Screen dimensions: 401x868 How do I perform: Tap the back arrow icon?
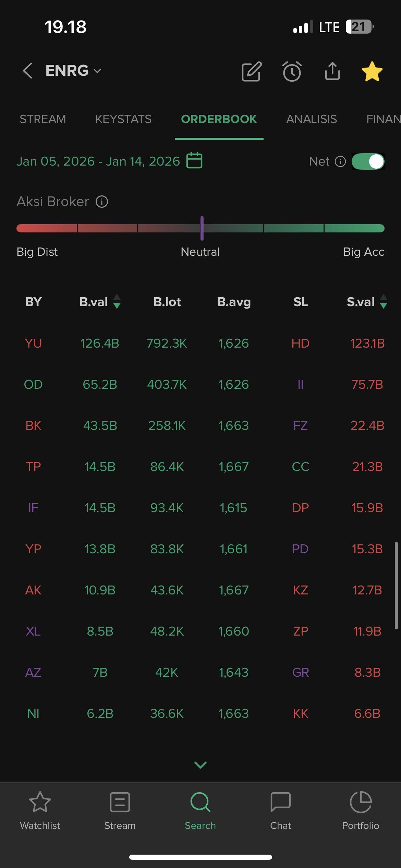tap(28, 71)
